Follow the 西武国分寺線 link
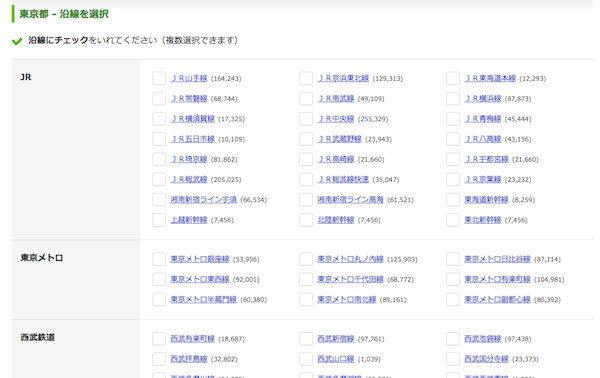The image size is (600, 378). pyautogui.click(x=486, y=359)
